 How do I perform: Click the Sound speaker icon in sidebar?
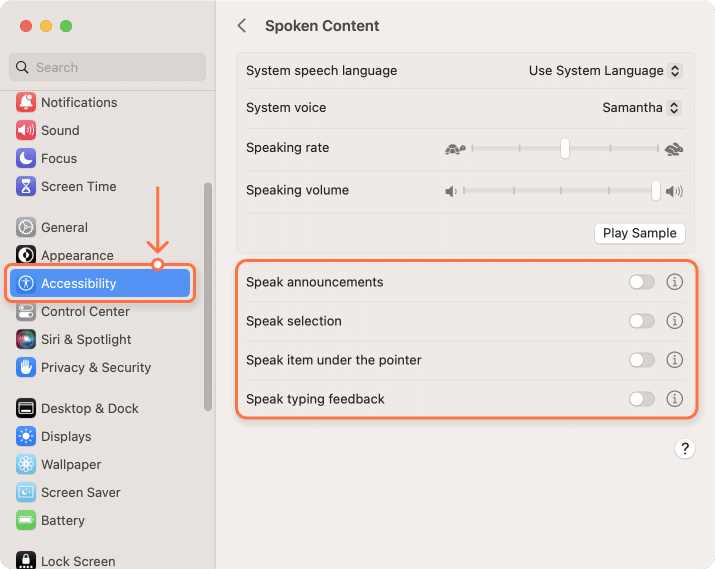26,130
